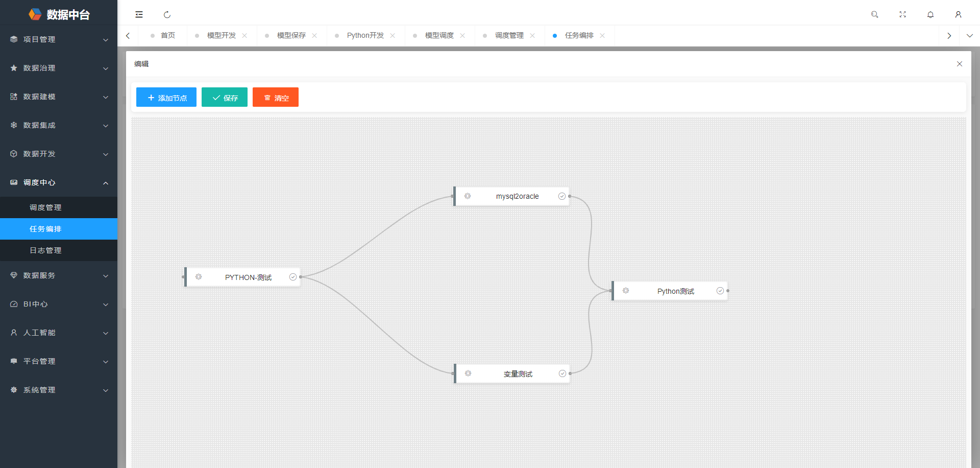980x468 pixels.
Task: Click the refresh page icon
Action: click(x=167, y=15)
